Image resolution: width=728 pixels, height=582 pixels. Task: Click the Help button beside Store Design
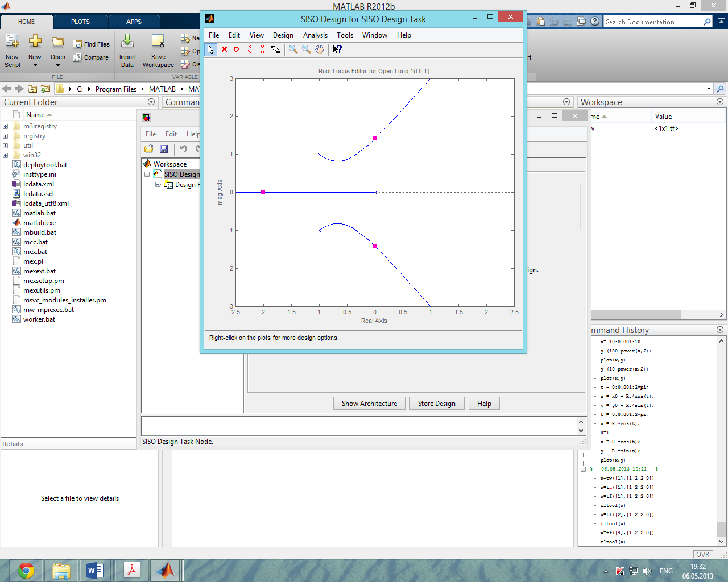point(484,404)
